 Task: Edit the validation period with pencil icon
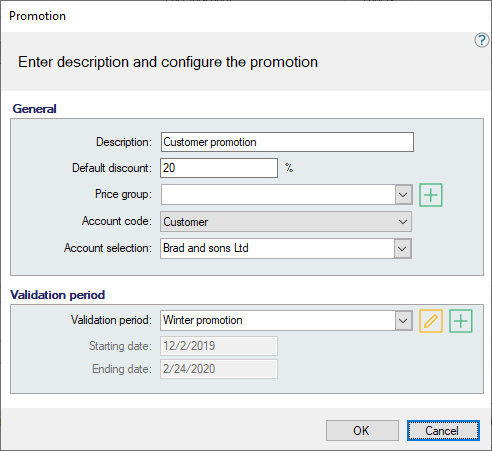(x=431, y=321)
